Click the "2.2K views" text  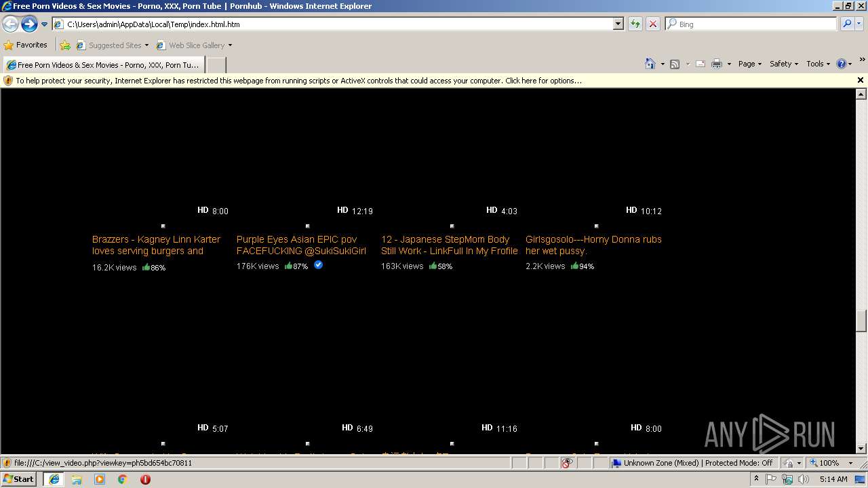click(545, 266)
